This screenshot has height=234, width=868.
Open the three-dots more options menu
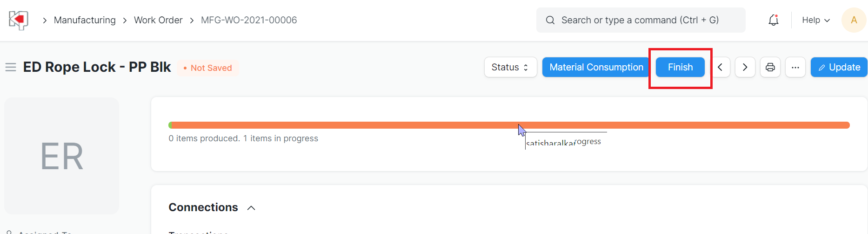[x=795, y=67]
